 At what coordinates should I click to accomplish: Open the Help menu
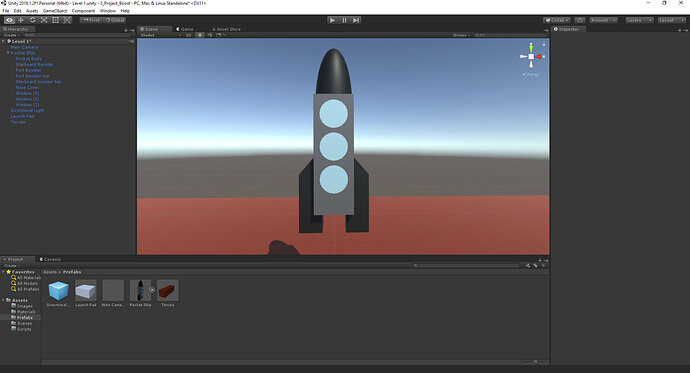point(125,11)
